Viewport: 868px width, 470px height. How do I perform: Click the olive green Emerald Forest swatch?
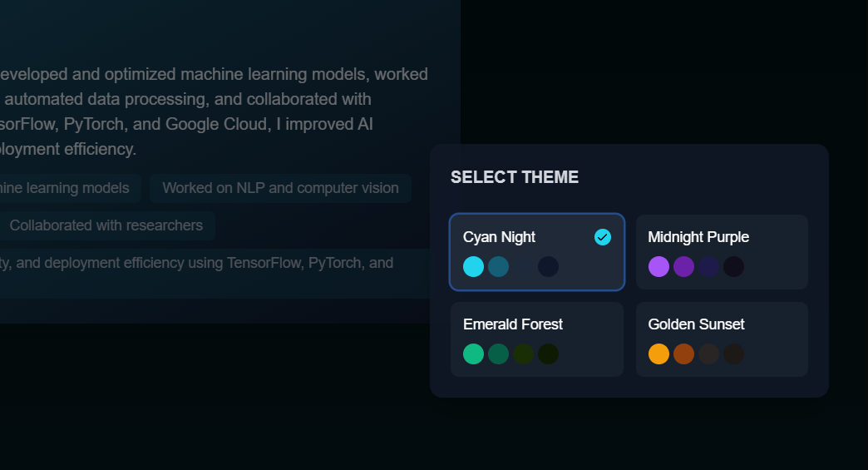tap(523, 354)
